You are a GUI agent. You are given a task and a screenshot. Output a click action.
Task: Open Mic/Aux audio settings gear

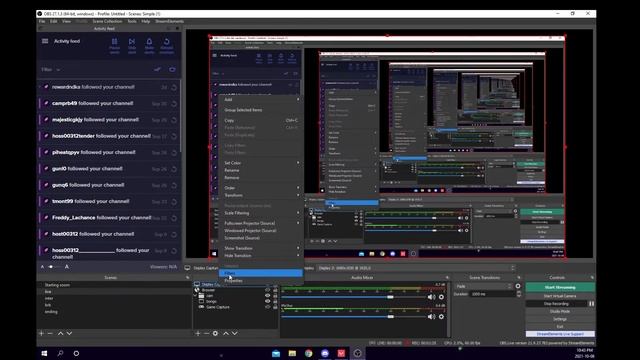[441, 317]
